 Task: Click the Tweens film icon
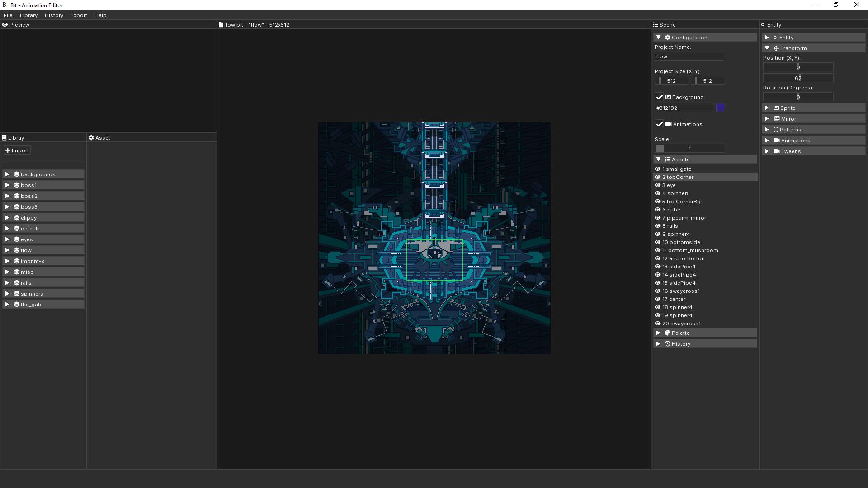[776, 151]
